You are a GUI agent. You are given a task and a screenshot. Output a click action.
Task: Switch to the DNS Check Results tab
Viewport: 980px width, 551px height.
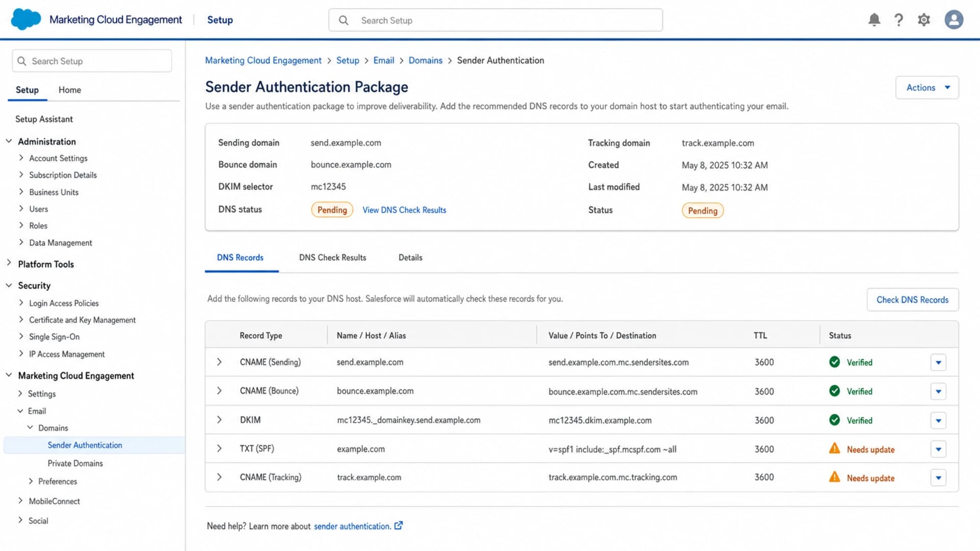pyautogui.click(x=333, y=258)
